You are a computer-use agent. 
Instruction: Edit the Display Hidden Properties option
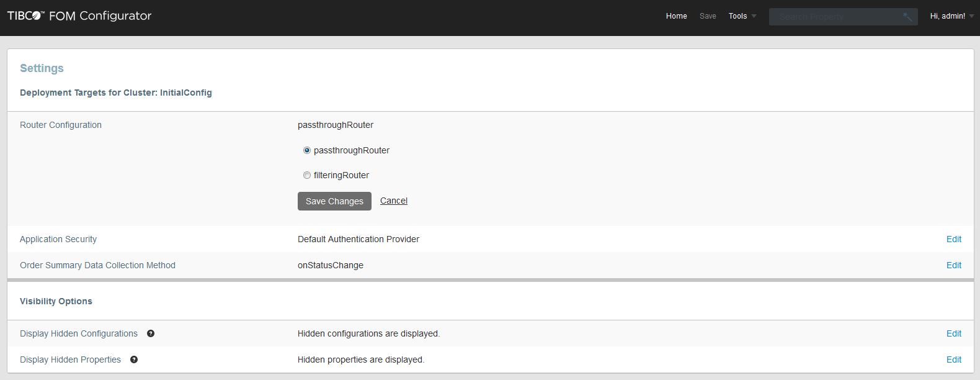[x=953, y=360]
